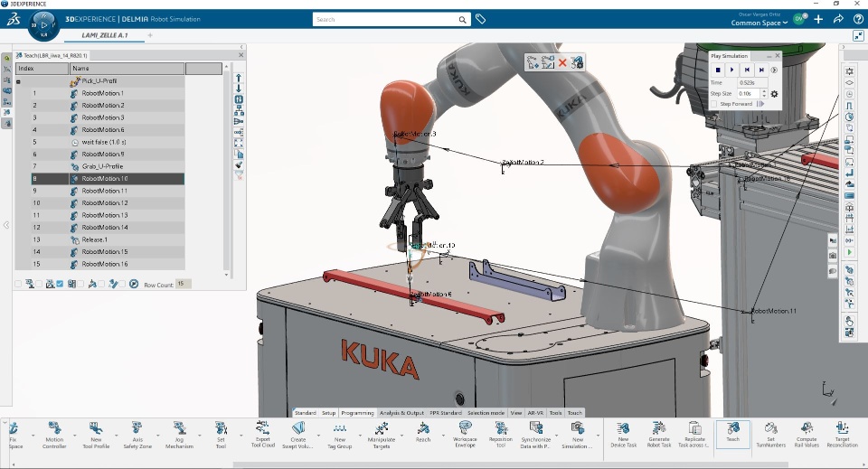Stop the simulation playback
Viewport: 868px width, 469px height.
(x=718, y=70)
